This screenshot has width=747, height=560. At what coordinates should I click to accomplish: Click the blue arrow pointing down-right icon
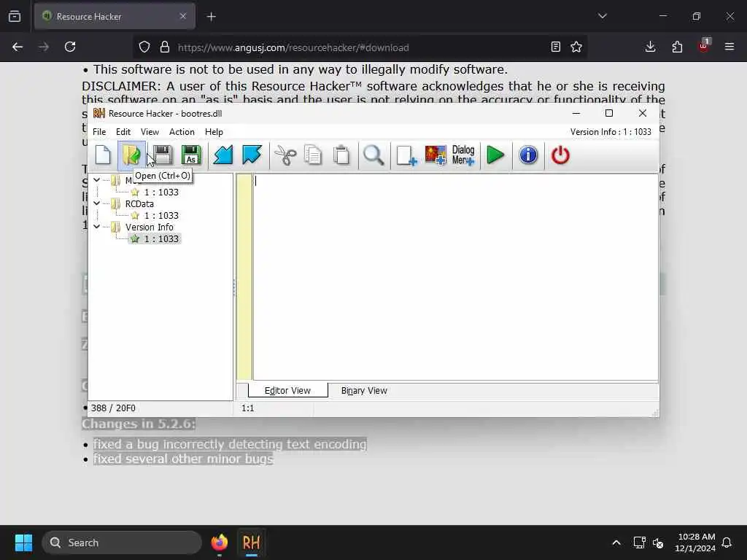coord(252,155)
